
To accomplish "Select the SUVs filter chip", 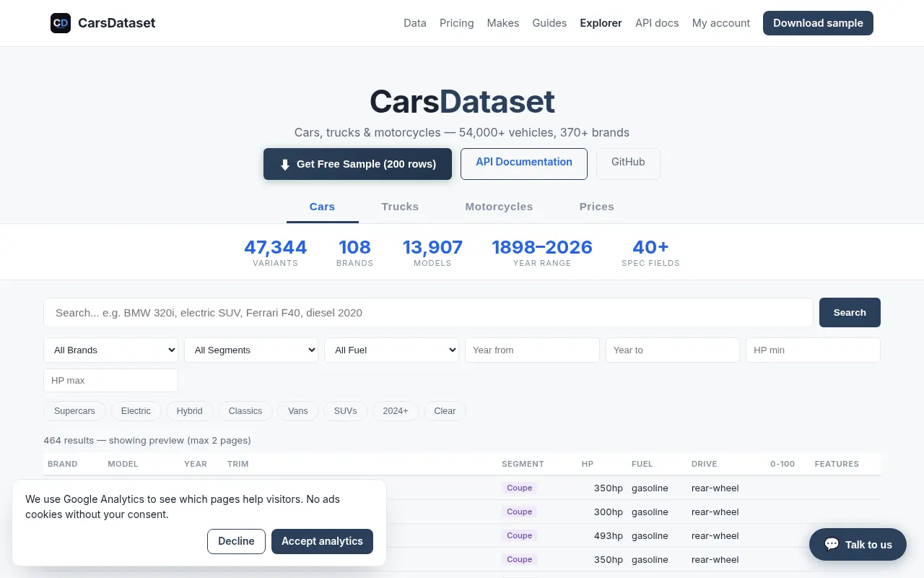I will [346, 411].
